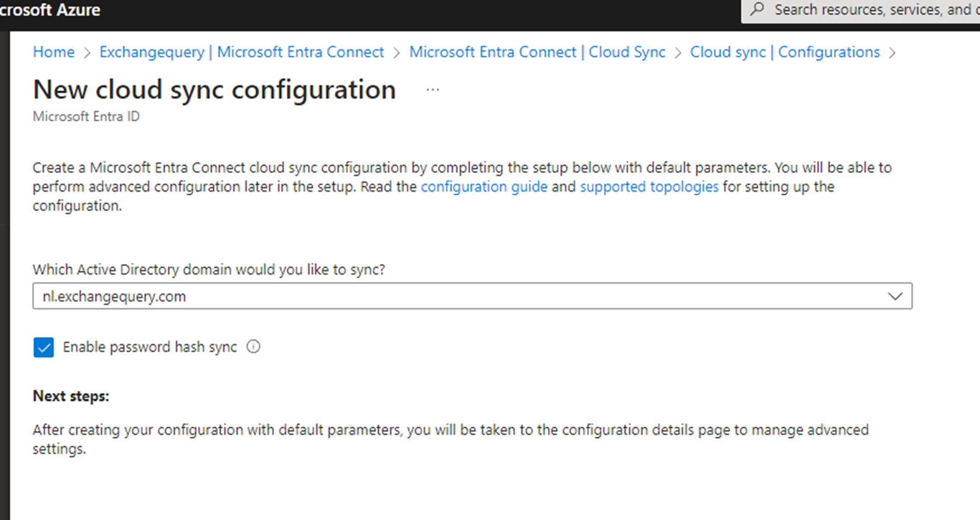Open the supported topologies link
The width and height of the screenshot is (980, 520).
click(649, 187)
